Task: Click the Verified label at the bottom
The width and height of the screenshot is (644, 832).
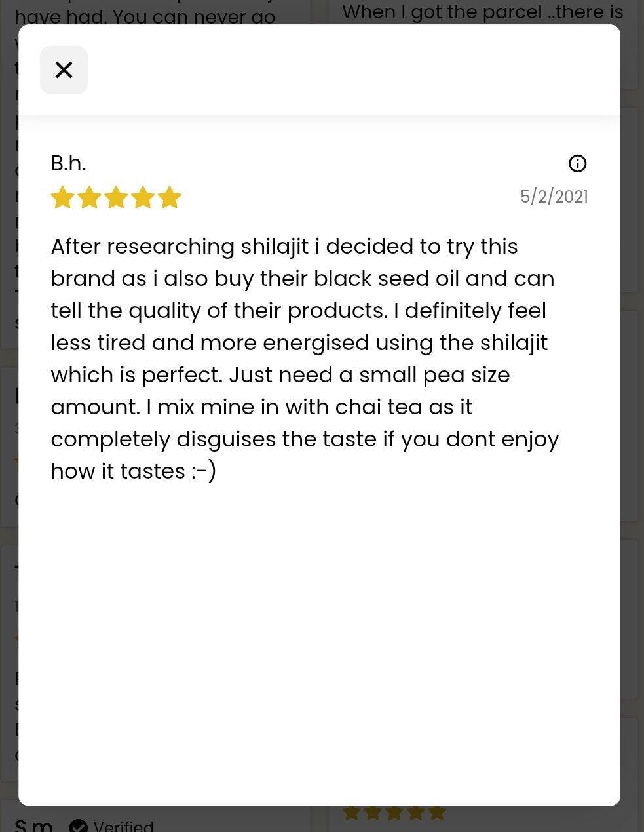Action: pyautogui.click(x=123, y=825)
